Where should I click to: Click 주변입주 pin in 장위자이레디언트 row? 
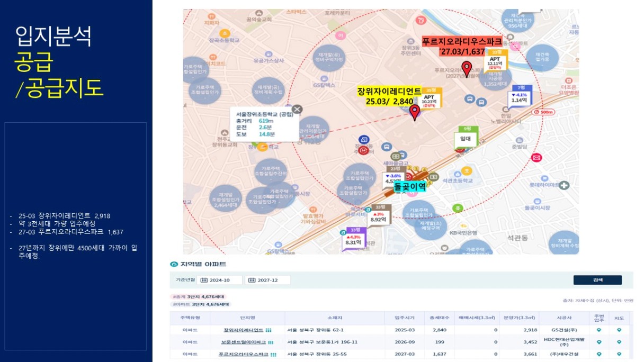point(599,330)
